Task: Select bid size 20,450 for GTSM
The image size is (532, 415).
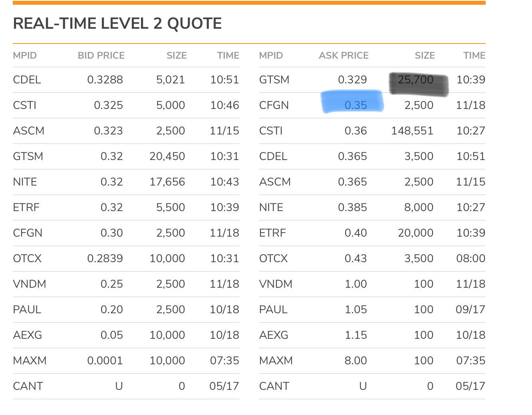Action: point(167,156)
